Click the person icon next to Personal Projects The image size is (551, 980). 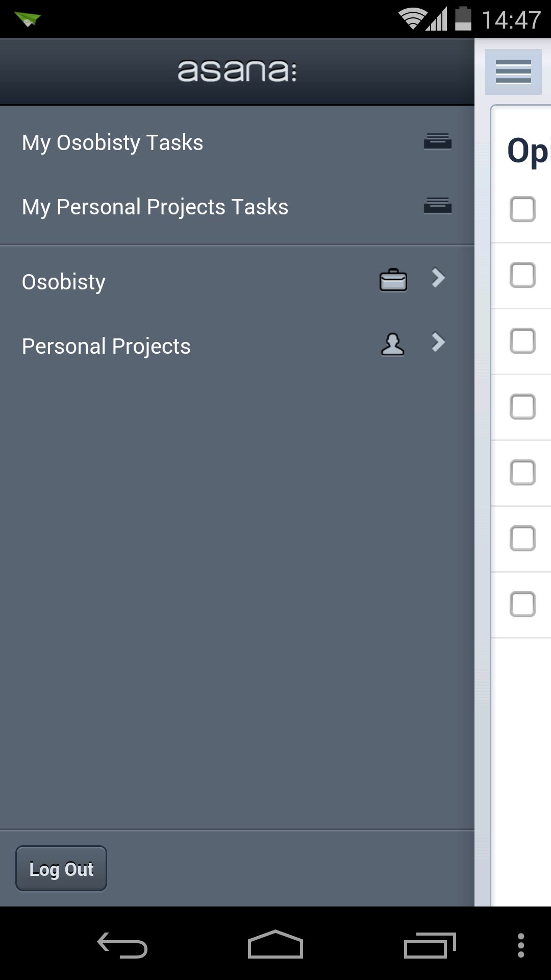392,345
